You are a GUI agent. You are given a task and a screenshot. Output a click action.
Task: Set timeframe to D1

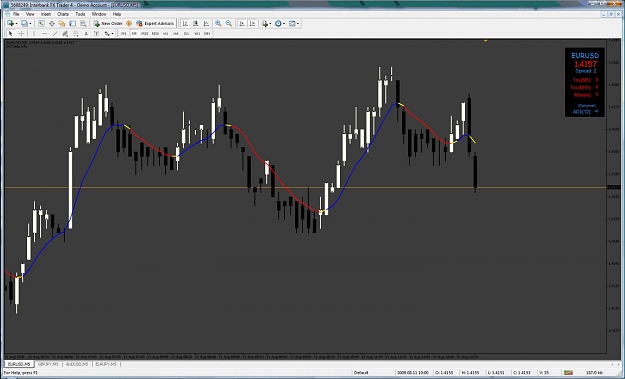(x=186, y=33)
